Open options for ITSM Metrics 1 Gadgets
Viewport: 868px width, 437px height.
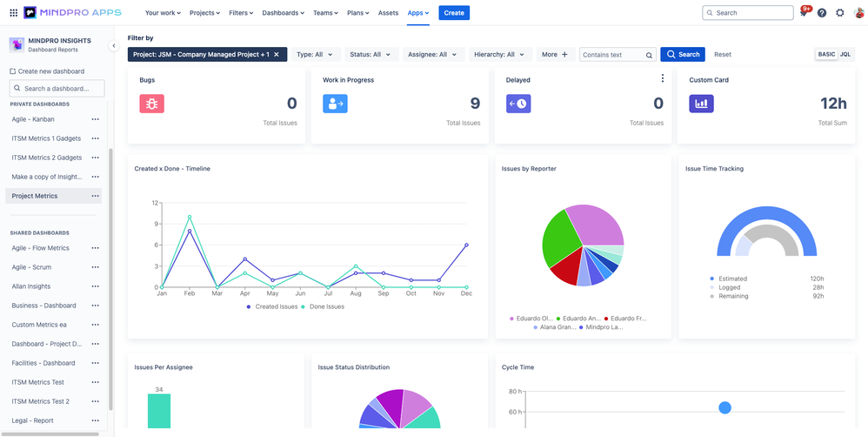tap(95, 138)
